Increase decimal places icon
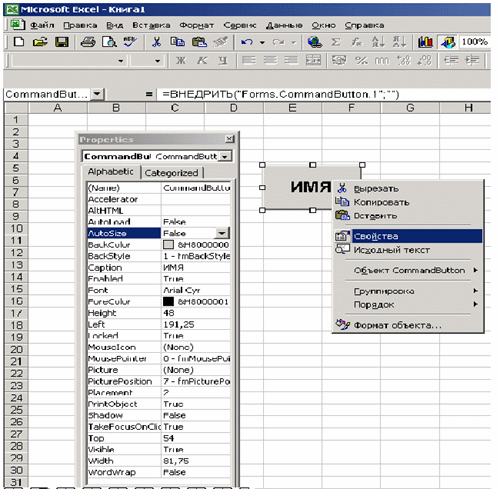This screenshot has width=500, height=489. 403,60
